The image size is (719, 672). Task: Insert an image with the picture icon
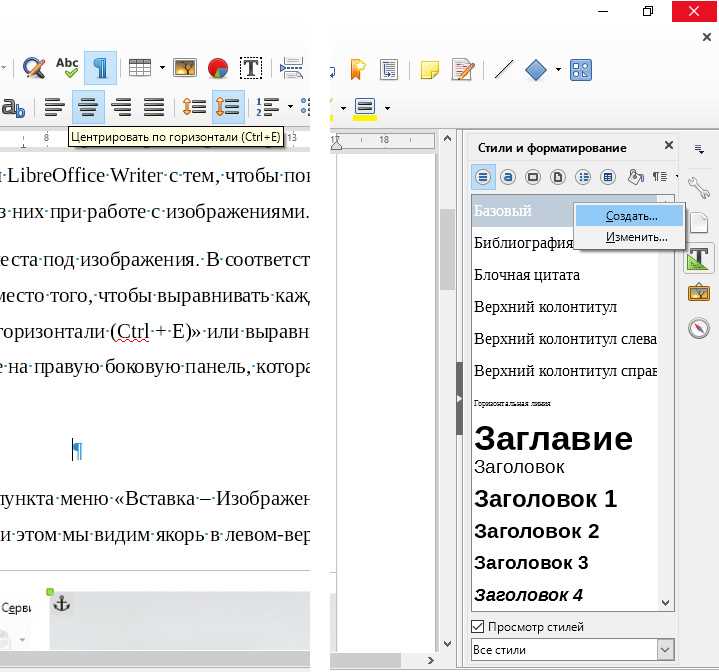pos(185,68)
